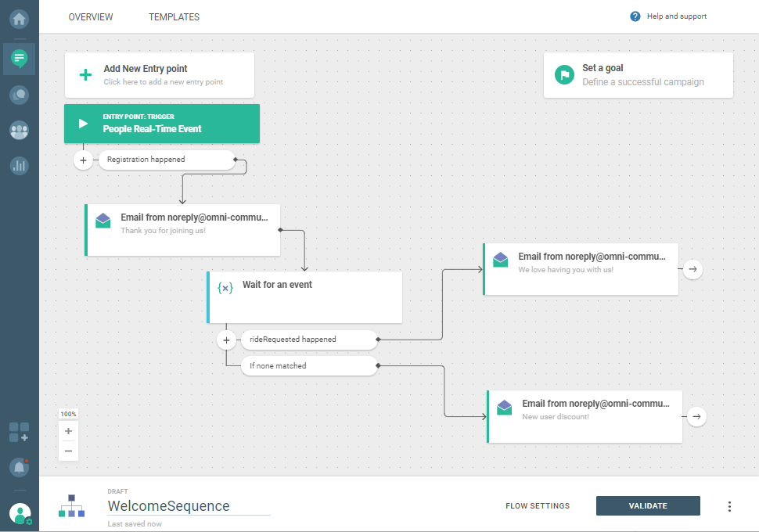759x532 pixels.
Task: Click the WelcomeSequence flow name field
Action: [x=188, y=506]
